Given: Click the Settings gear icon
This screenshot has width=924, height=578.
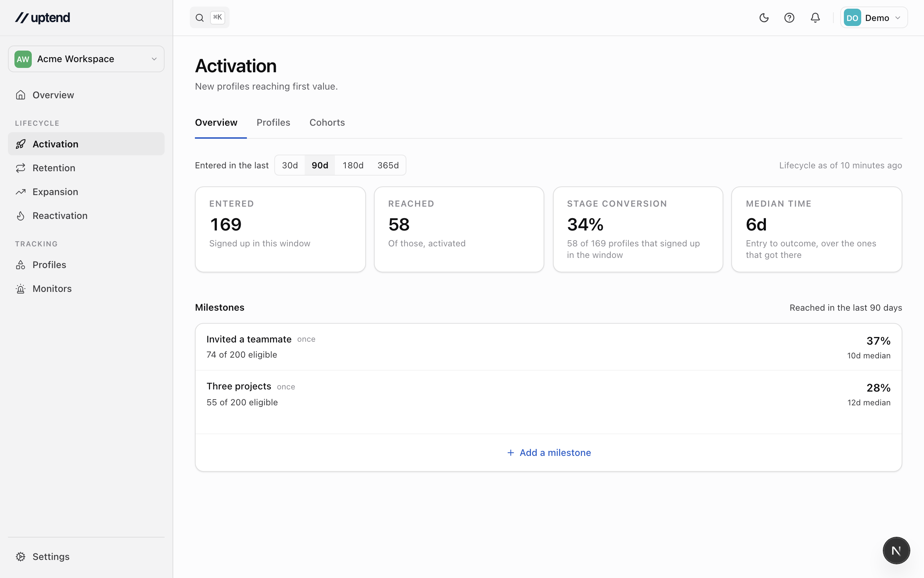Looking at the screenshot, I should (21, 557).
